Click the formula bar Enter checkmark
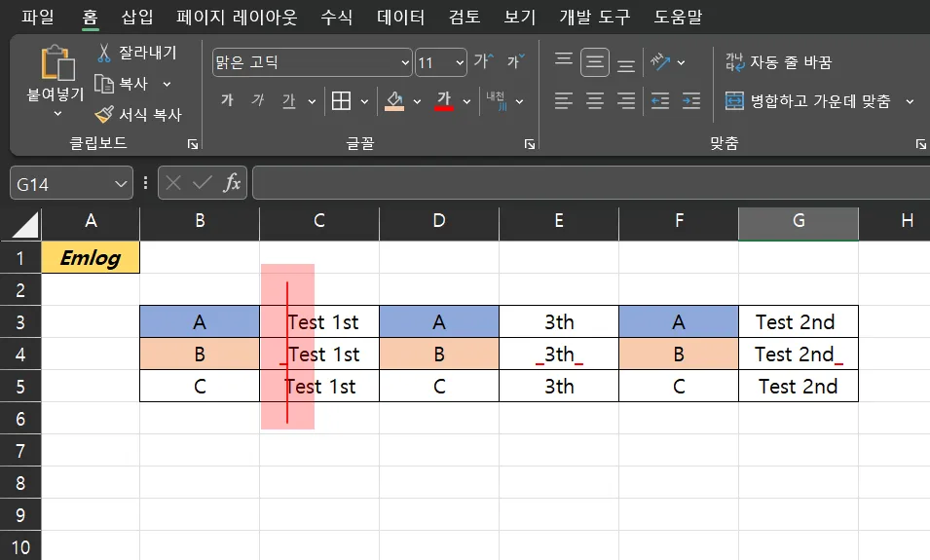930x560 pixels. 203,183
